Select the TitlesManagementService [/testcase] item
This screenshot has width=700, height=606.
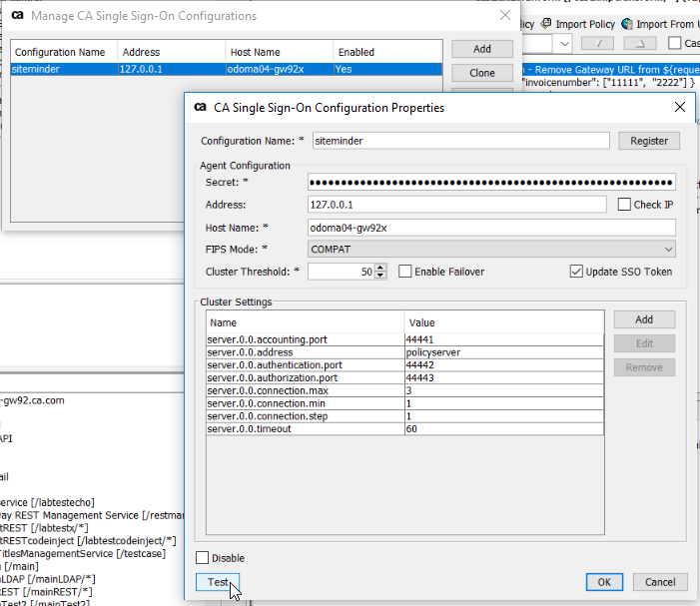click(x=83, y=554)
